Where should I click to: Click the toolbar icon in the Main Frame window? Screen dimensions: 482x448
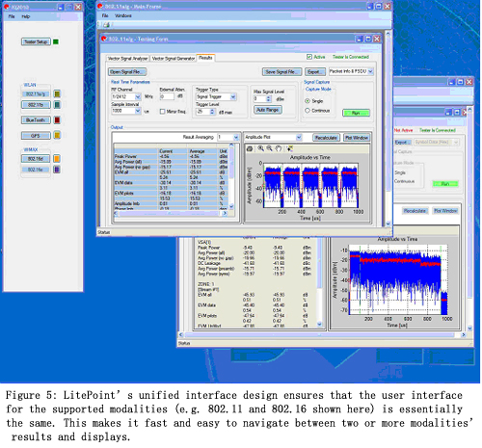coord(106,25)
